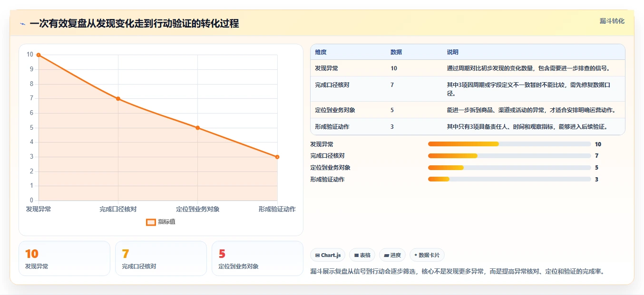
Task: Click the description starting 其中3项因周期或字段定义
Action: (528, 89)
